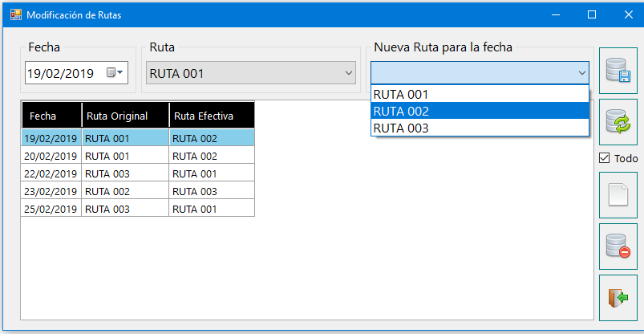The height and width of the screenshot is (334, 644).
Task: Click the refresh database icon button
Action: [618, 122]
